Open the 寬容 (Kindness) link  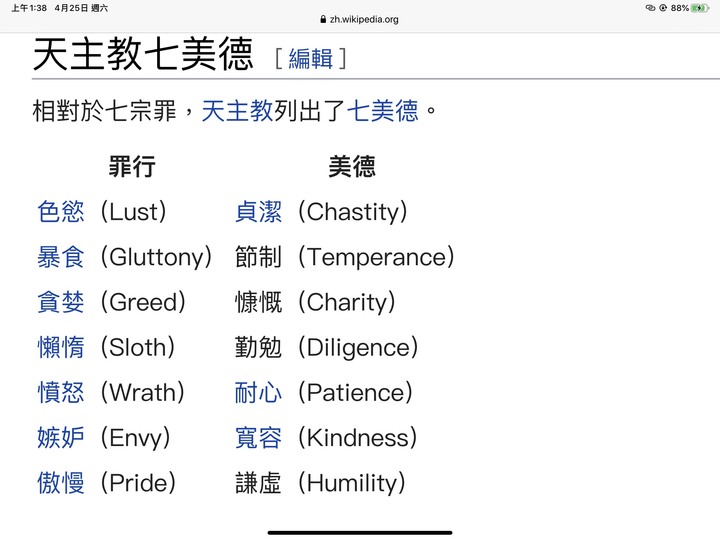coord(258,438)
